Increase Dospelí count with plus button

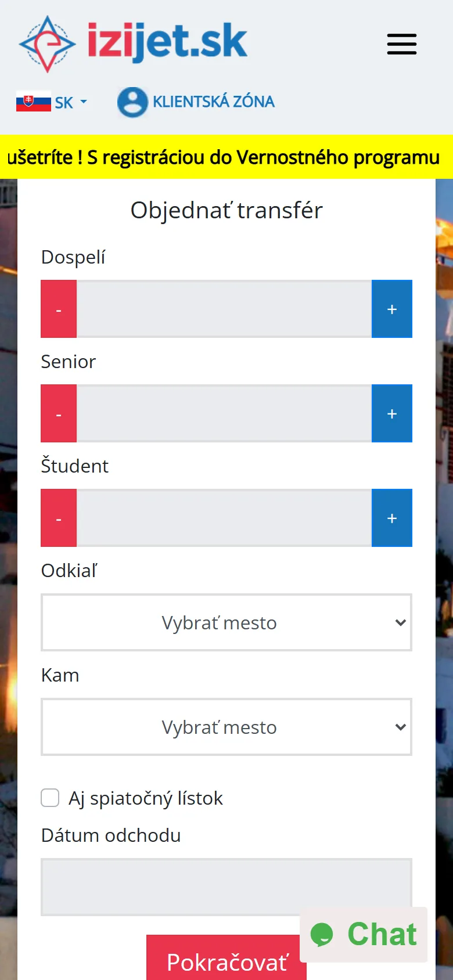pos(392,309)
